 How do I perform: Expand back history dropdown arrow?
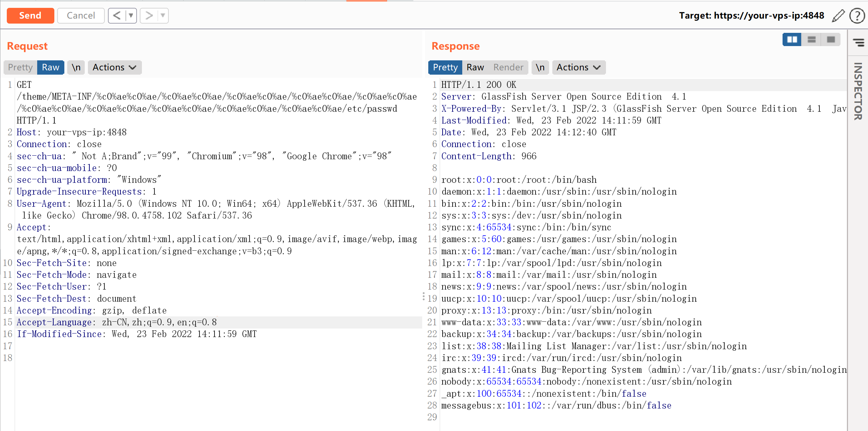(x=131, y=16)
